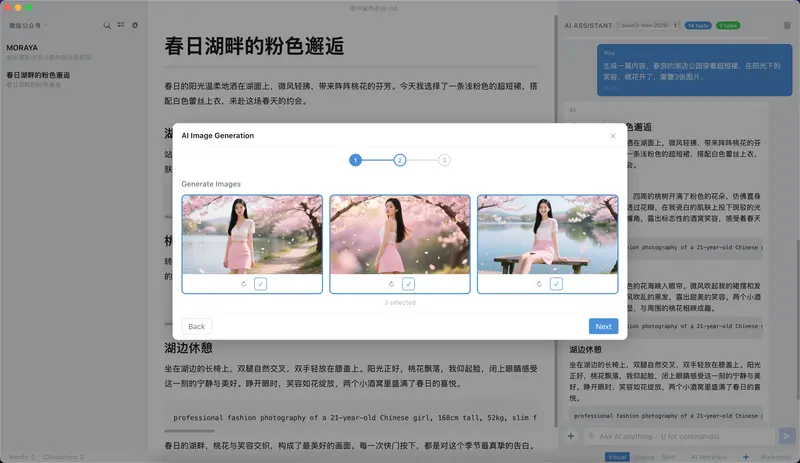
Task: Regenerate the second generated image
Action: coord(392,284)
